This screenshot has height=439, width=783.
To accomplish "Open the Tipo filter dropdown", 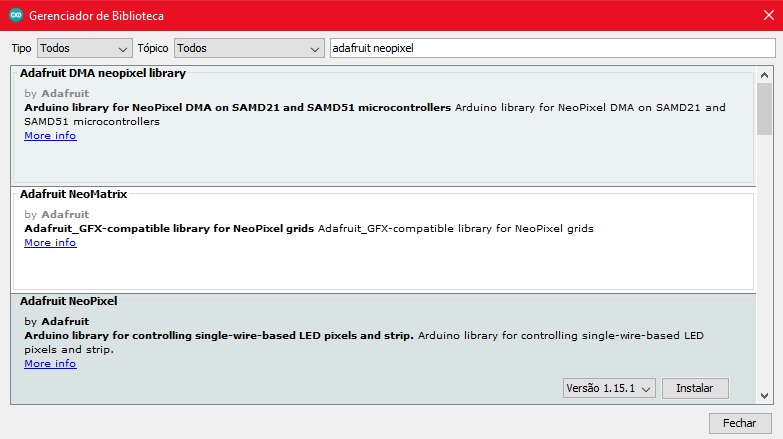I will point(84,48).
